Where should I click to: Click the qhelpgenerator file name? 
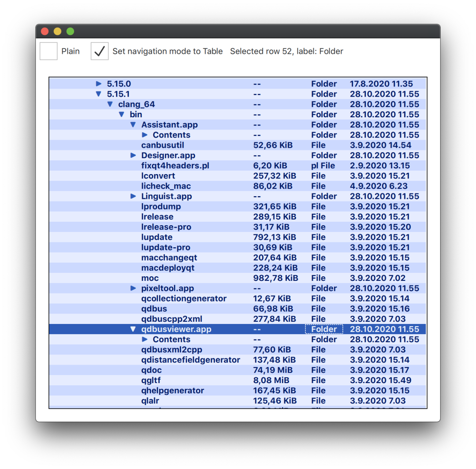173,391
